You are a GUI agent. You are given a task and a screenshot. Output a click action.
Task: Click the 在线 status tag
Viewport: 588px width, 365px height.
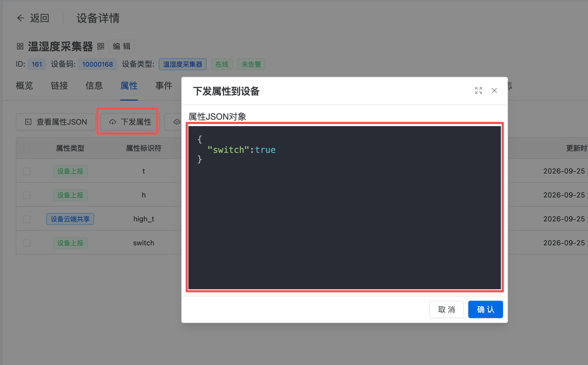point(222,64)
